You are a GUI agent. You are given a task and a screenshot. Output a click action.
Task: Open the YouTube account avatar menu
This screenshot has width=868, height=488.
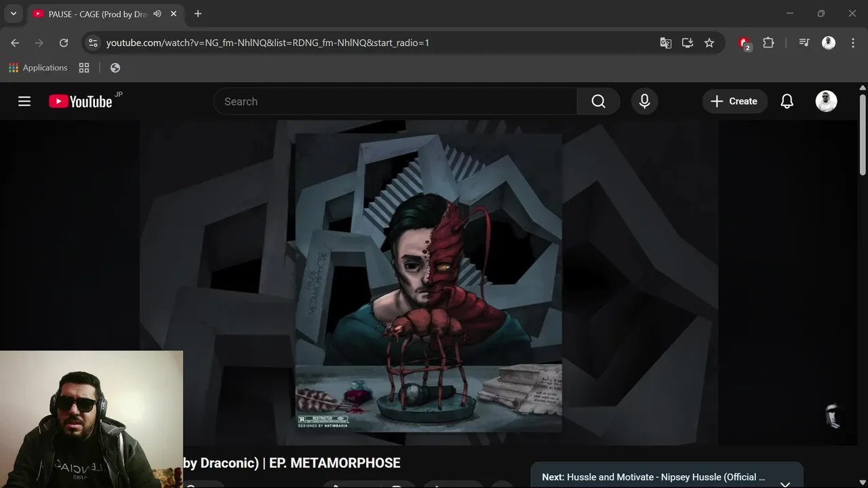pos(826,102)
